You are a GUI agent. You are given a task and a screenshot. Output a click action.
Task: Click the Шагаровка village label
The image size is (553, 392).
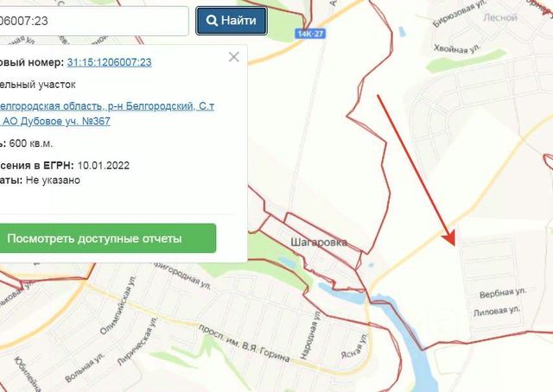(319, 242)
